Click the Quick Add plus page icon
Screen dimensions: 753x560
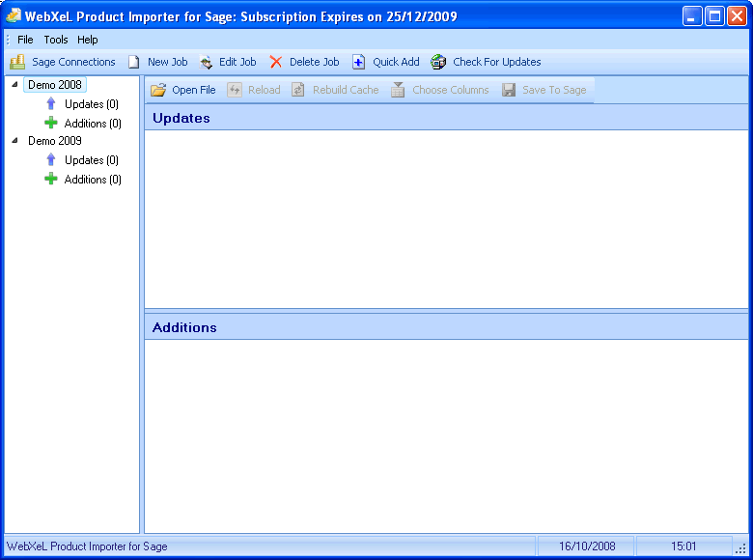(x=359, y=62)
